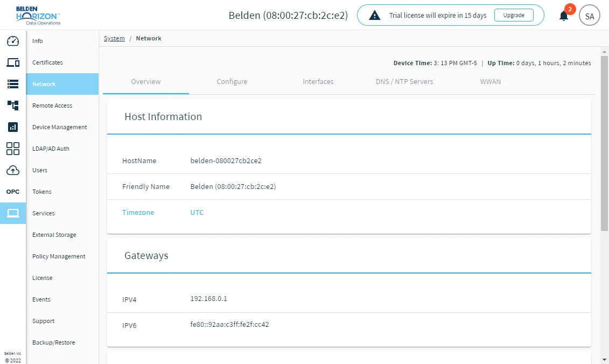Click the Upgrade license button

click(x=514, y=15)
